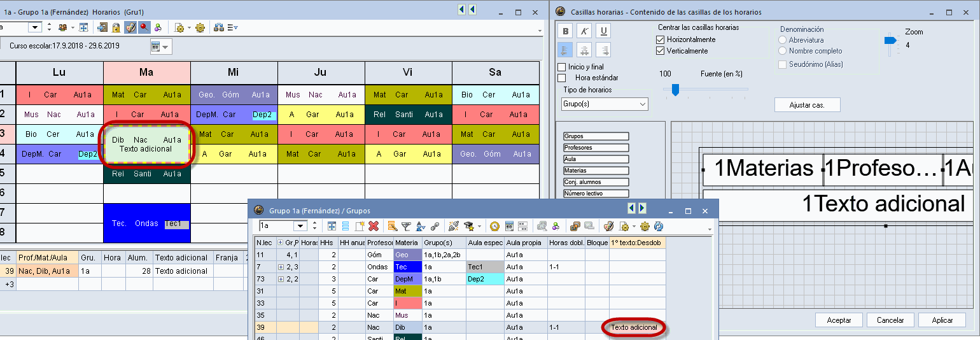Viewport: 980px width, 340px height.
Task: Click the lock icon in Horarios toolbar
Action: click(116, 27)
